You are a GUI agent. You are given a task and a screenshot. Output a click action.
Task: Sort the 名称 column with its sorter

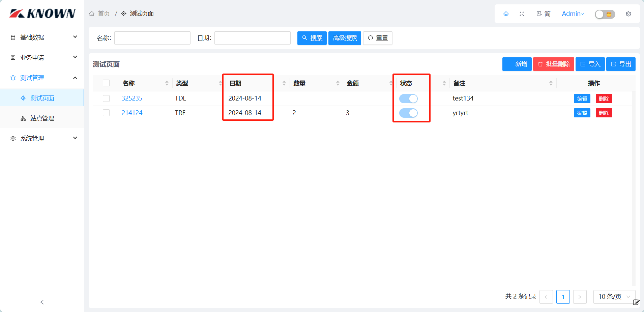(x=167, y=83)
